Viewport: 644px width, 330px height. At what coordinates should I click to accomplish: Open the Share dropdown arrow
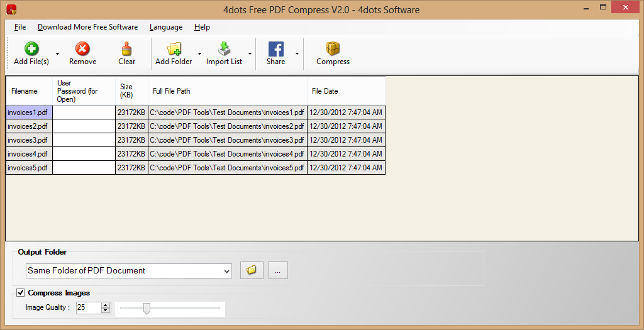(297, 54)
